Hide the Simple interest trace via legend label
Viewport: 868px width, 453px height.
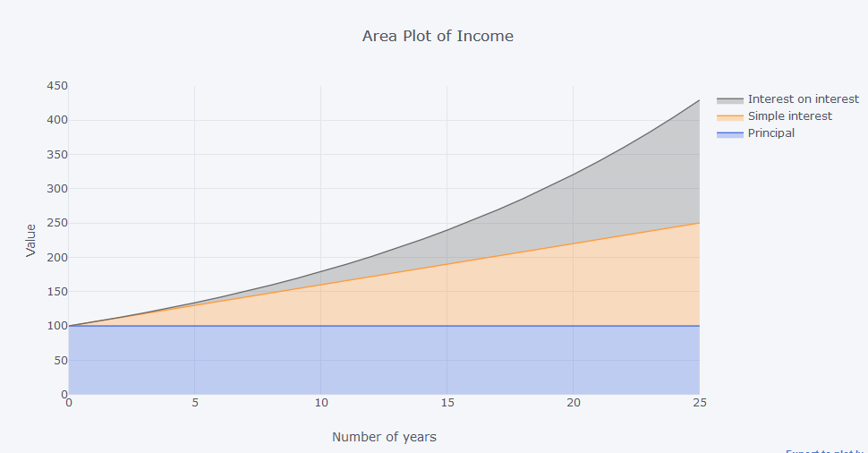point(789,116)
